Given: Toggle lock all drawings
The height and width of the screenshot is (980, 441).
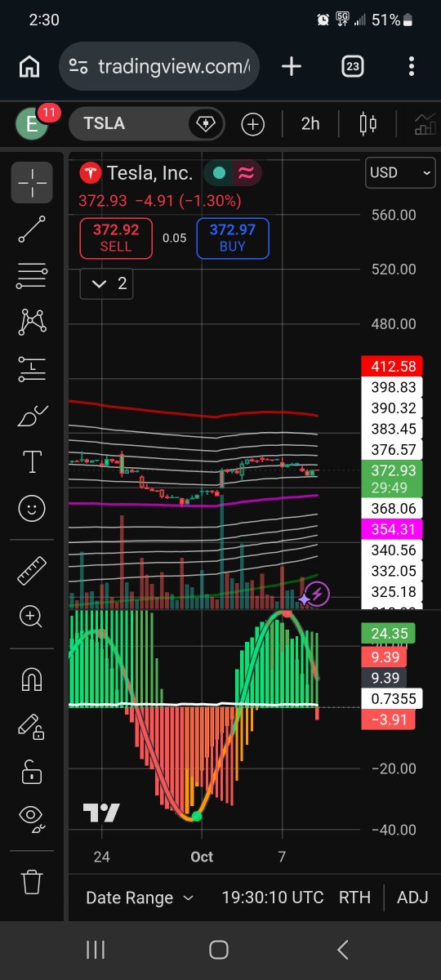Looking at the screenshot, I should (32, 771).
